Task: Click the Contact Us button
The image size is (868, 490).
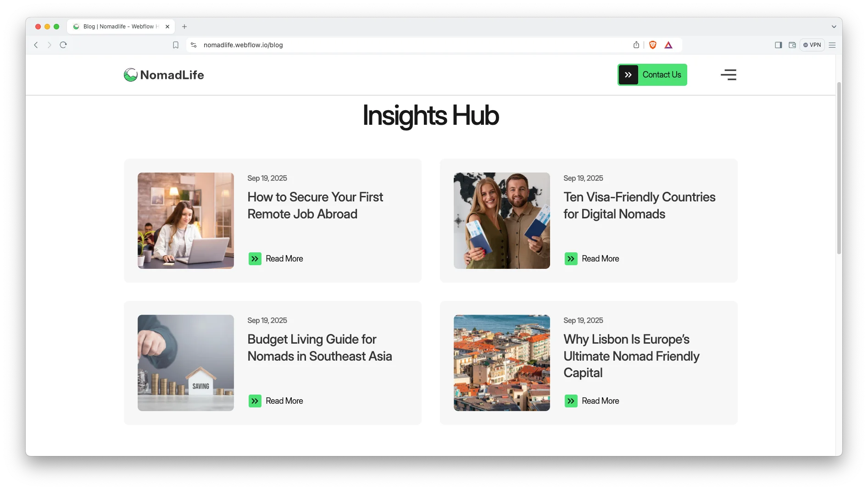Action: pos(652,75)
